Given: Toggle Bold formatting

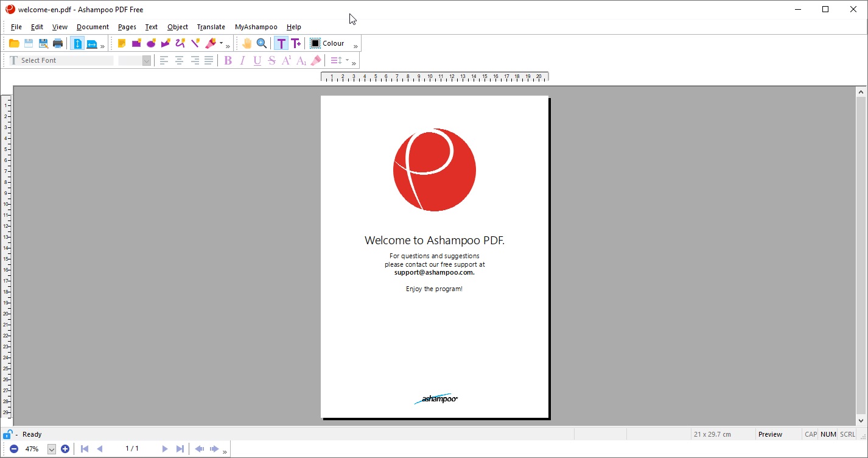Looking at the screenshot, I should (x=228, y=60).
